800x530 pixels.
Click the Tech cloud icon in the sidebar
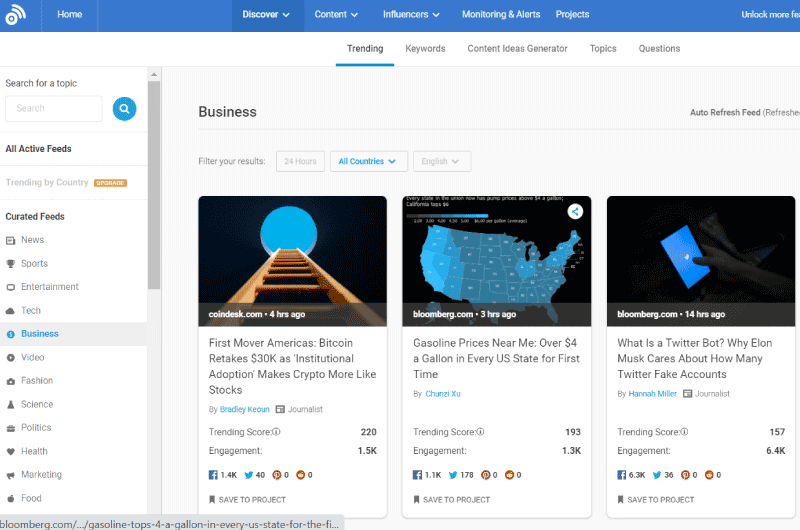pyautogui.click(x=10, y=311)
